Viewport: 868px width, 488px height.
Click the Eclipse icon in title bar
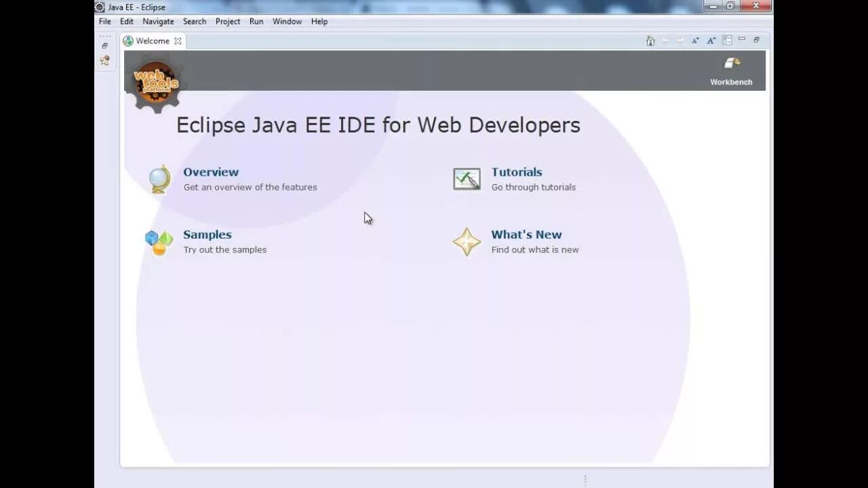click(x=100, y=7)
